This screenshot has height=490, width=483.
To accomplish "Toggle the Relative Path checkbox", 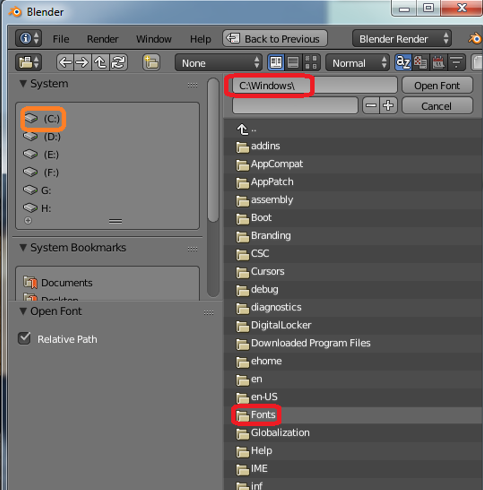I will (24, 339).
